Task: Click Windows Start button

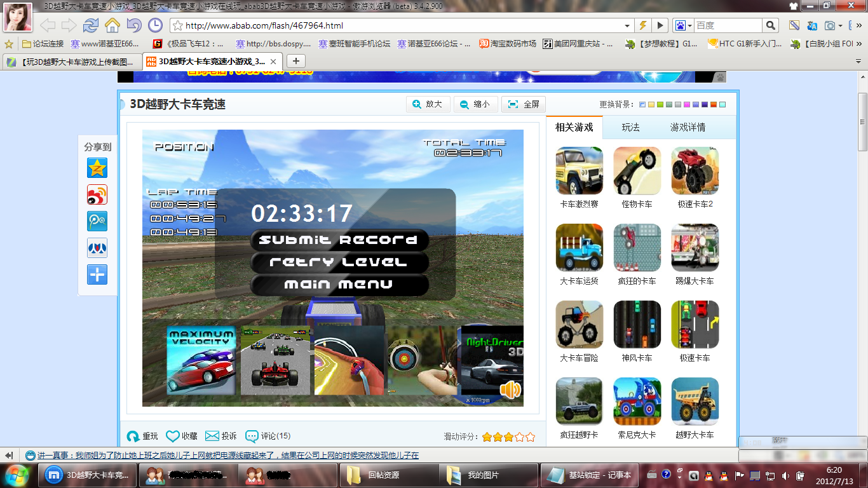Action: [x=17, y=475]
